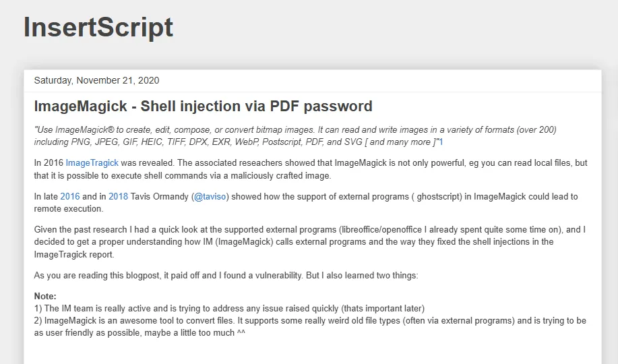Open the ImageTragick link

[92, 163]
